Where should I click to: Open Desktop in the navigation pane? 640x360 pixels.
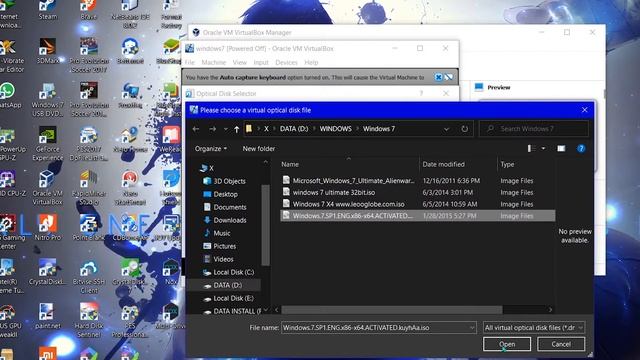click(x=220, y=194)
